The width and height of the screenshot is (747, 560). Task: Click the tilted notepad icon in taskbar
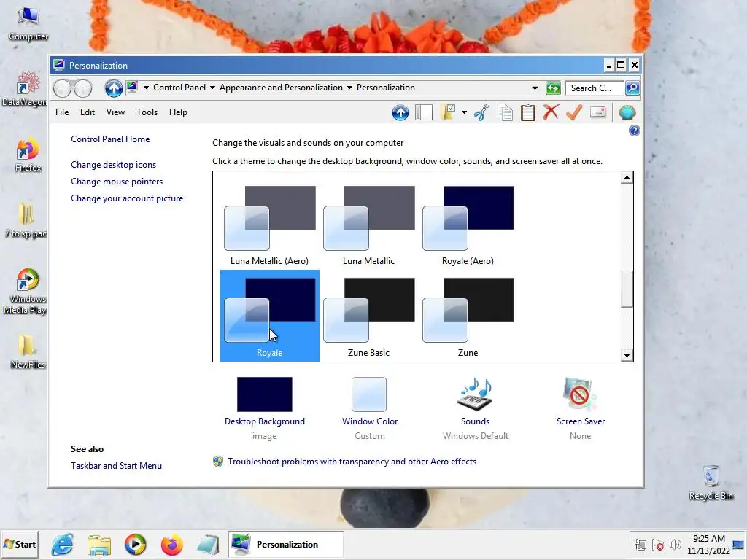click(208, 545)
